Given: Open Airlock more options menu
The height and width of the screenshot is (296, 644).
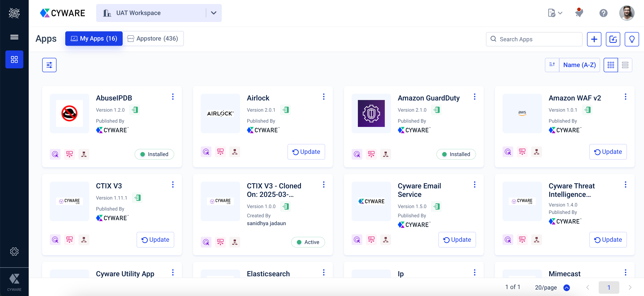Looking at the screenshot, I should [324, 97].
